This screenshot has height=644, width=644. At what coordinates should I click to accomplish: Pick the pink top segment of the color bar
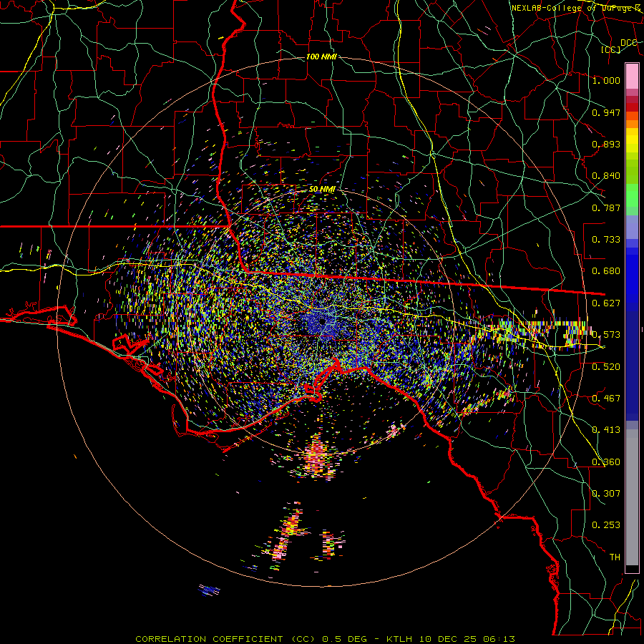[632, 77]
